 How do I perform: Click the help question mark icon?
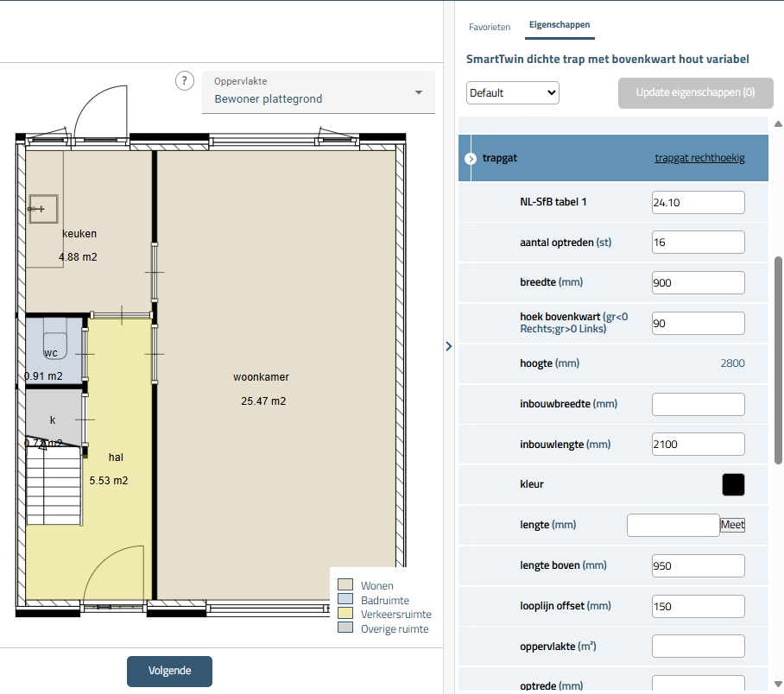pyautogui.click(x=185, y=81)
